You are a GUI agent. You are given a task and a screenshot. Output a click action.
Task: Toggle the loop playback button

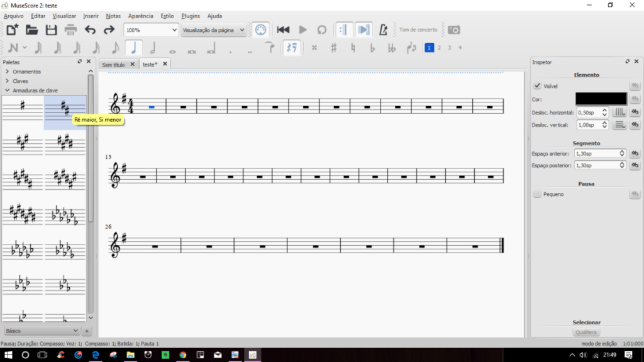point(321,30)
